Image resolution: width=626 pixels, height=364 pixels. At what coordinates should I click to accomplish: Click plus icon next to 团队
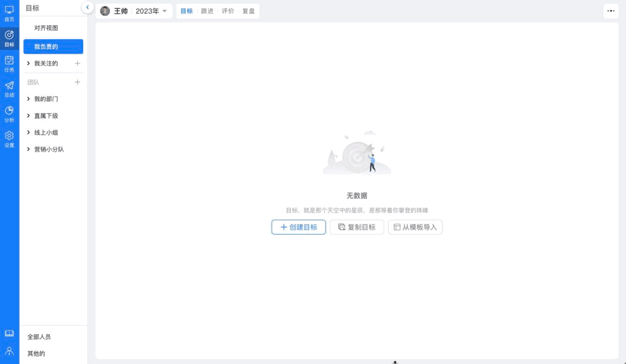(x=77, y=82)
